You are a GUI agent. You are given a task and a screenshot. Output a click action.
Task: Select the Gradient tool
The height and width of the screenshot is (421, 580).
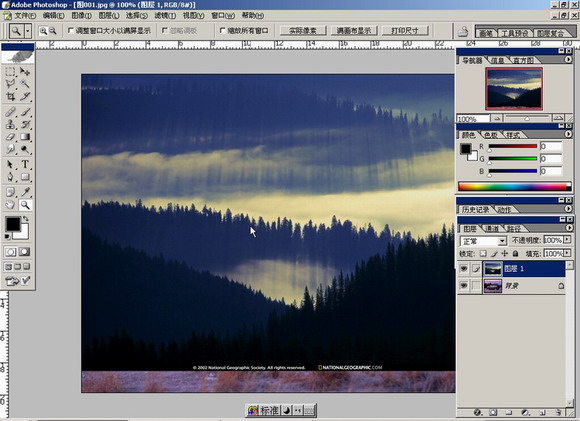(25, 137)
